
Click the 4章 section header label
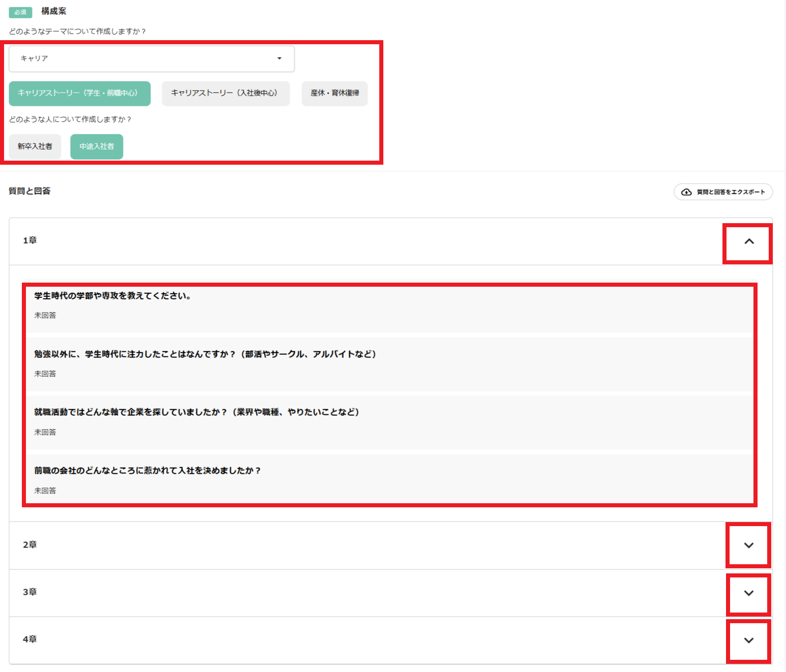point(30,639)
